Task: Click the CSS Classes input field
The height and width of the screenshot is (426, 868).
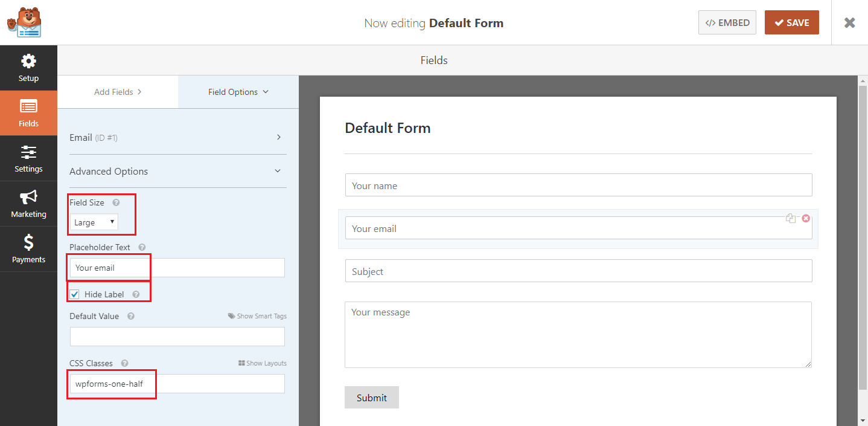Action: (x=177, y=384)
